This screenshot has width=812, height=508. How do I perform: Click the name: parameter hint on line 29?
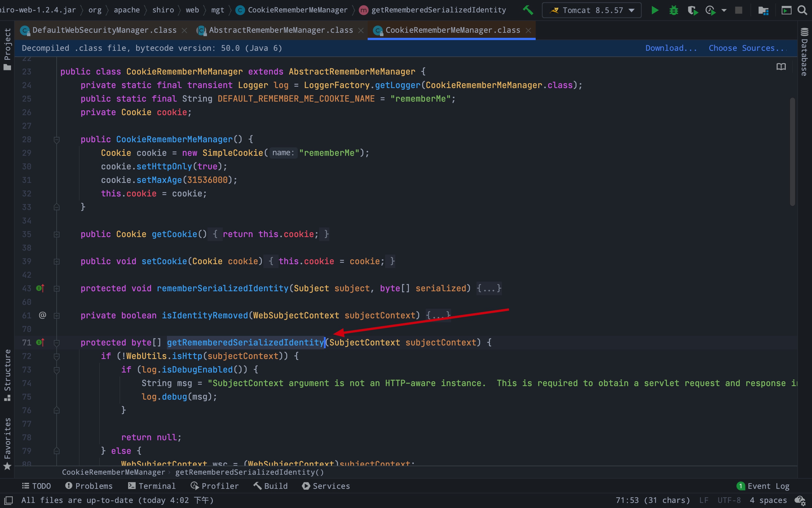pos(283,153)
